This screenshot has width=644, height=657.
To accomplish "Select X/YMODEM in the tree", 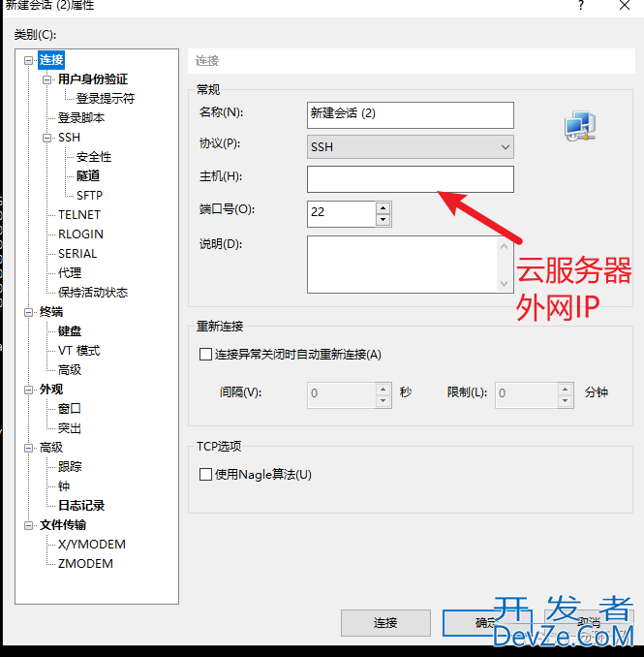I will click(92, 545).
